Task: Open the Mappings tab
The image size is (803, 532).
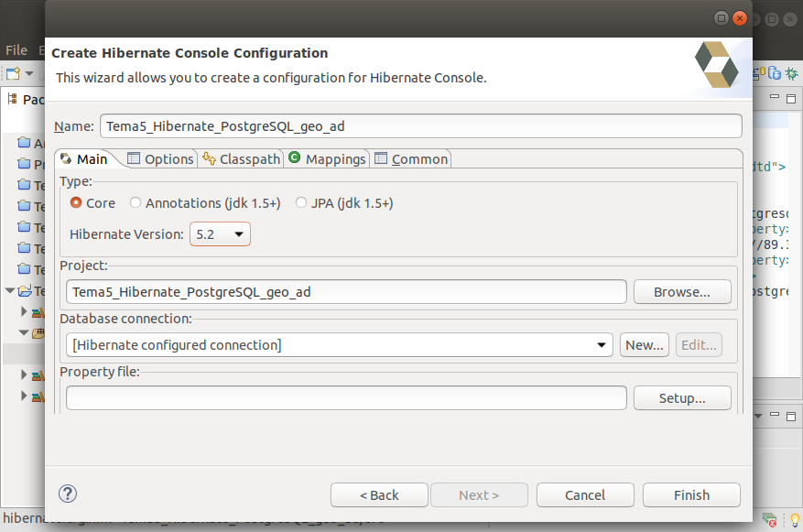Action: coord(327,159)
